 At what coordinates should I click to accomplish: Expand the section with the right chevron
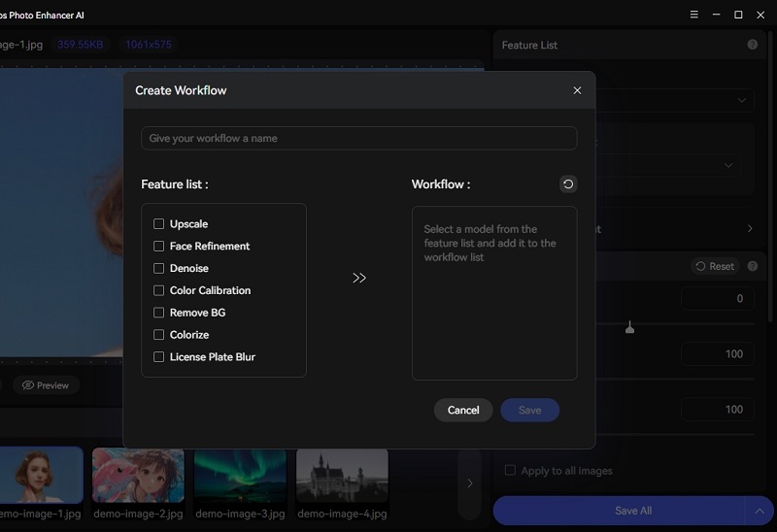point(749,228)
